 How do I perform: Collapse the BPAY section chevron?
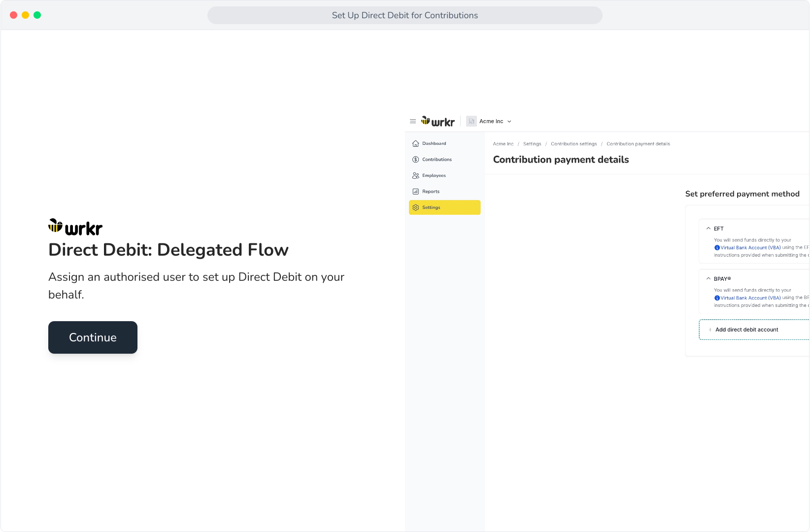click(x=709, y=279)
